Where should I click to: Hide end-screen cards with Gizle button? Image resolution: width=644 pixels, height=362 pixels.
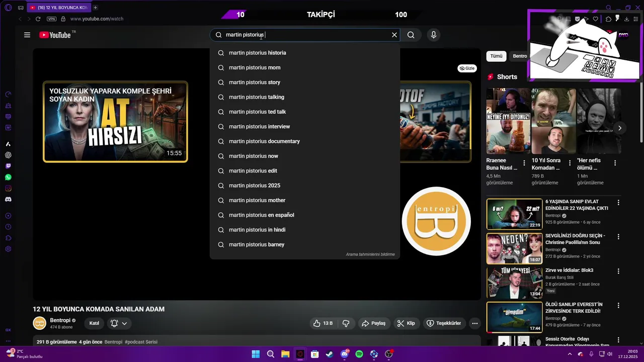(467, 68)
